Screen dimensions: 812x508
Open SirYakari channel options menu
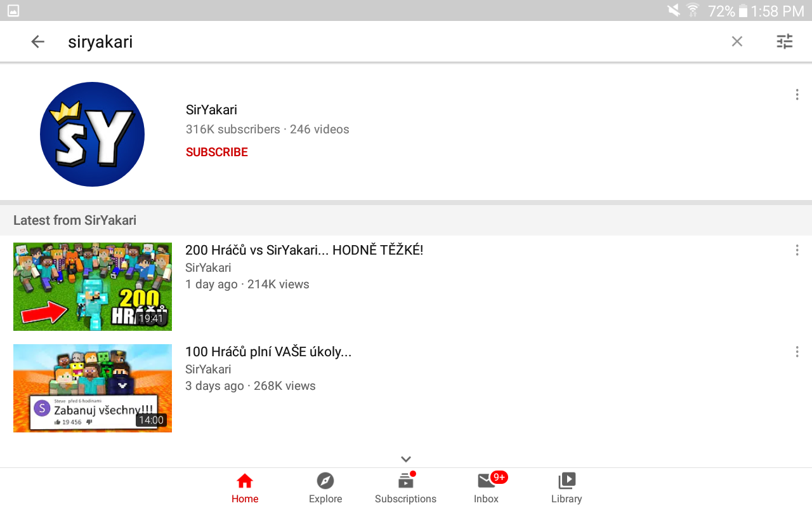[x=797, y=95]
